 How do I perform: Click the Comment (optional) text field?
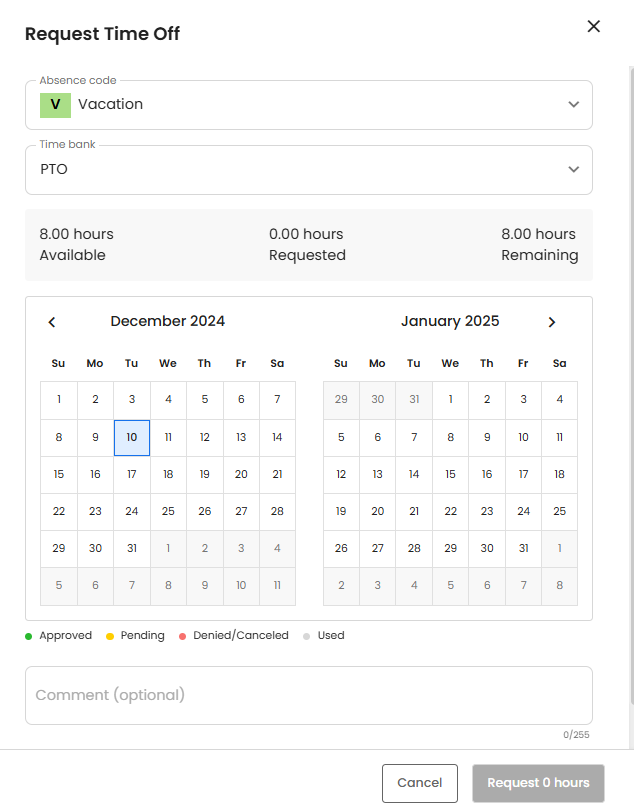(x=308, y=695)
